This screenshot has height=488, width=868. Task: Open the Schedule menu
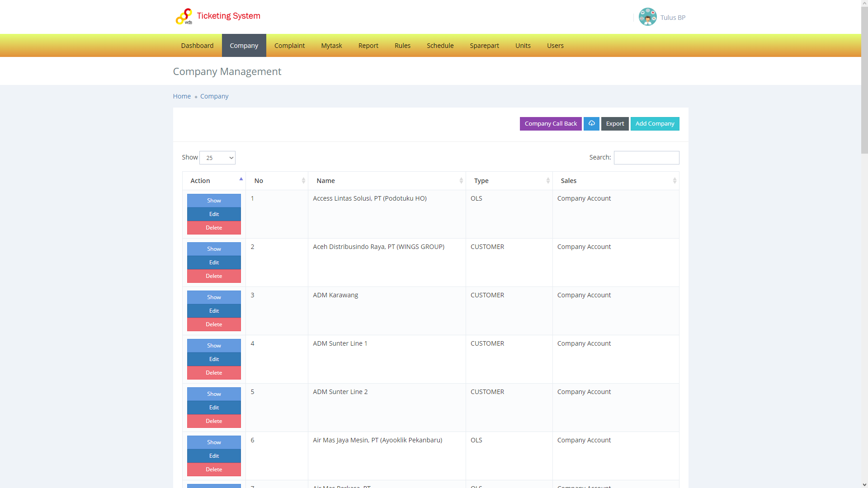pos(440,46)
